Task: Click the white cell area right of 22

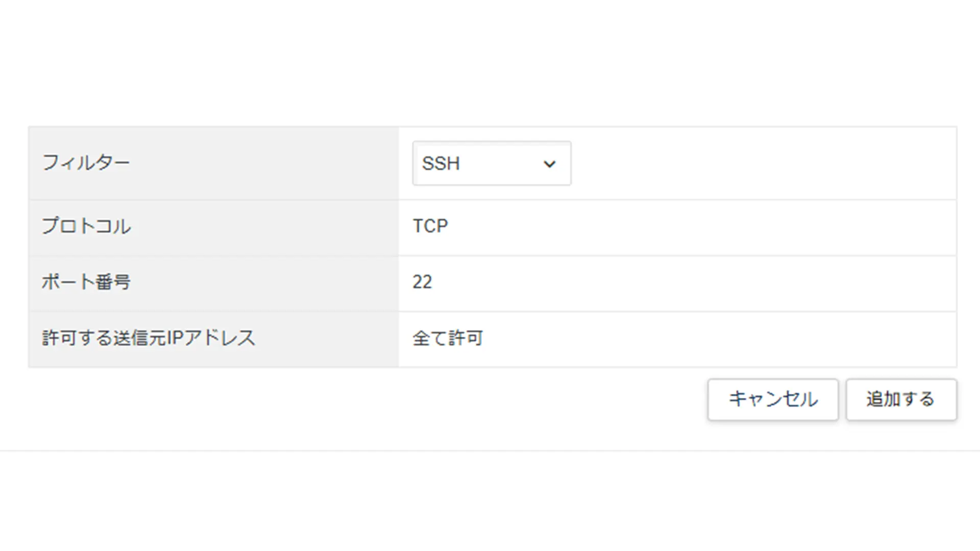Action: pyautogui.click(x=694, y=284)
